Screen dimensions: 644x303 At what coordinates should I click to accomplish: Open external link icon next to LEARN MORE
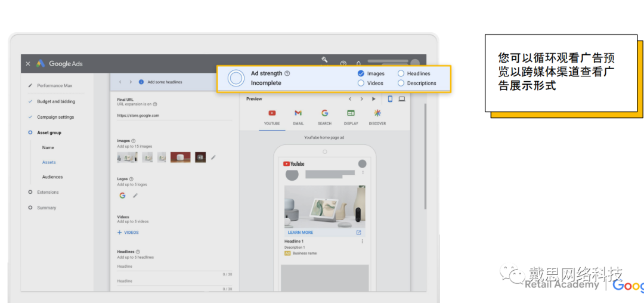coord(358,233)
